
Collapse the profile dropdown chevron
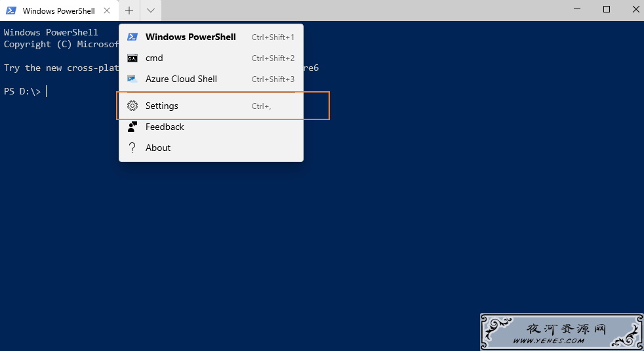tap(151, 10)
